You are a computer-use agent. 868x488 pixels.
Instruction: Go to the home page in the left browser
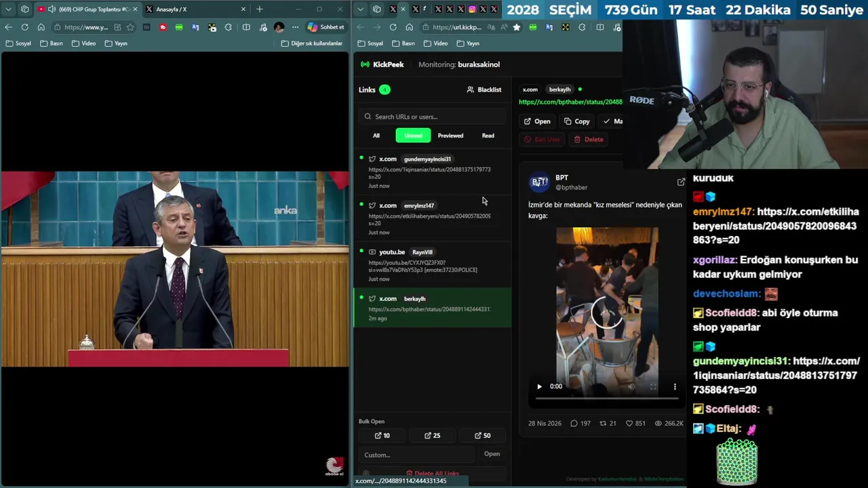(41, 27)
